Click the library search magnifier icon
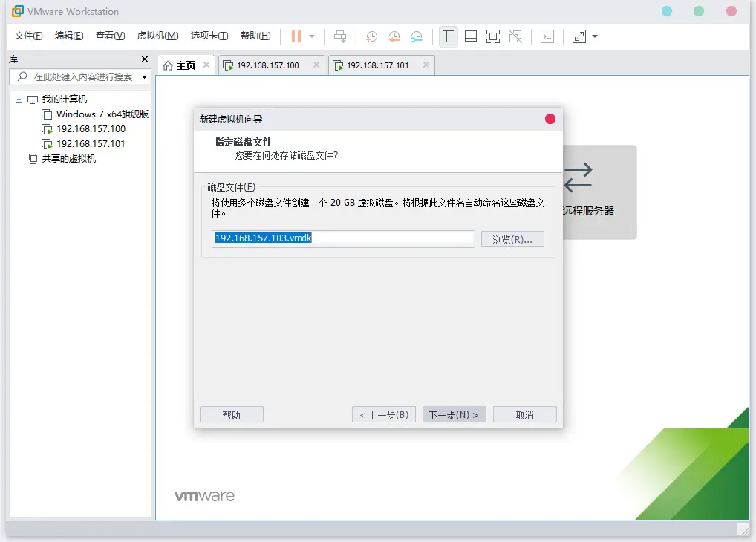The width and height of the screenshot is (756, 542). coord(22,76)
